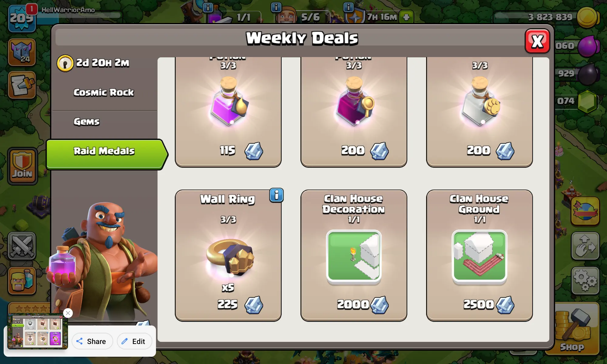Screen dimensions: 607x364
Task: Select the Clan House Ground deal
Action: pos(479,255)
